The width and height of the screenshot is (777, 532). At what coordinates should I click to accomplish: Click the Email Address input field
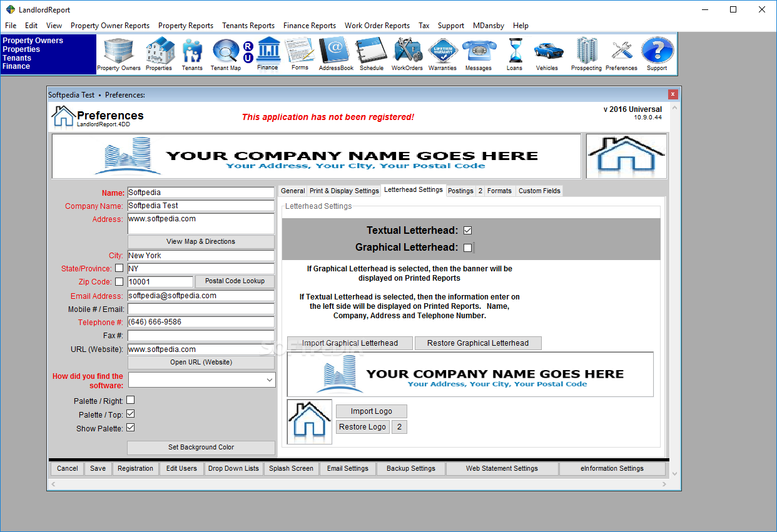click(201, 296)
